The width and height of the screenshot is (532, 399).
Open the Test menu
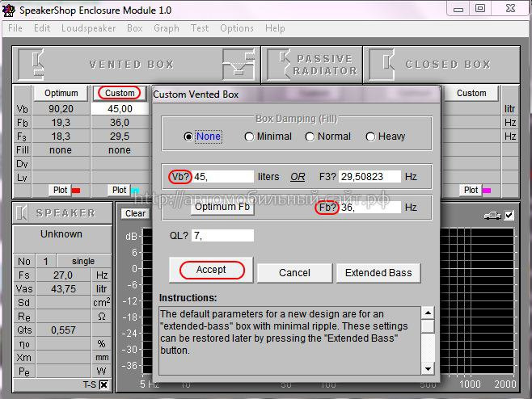pos(200,28)
